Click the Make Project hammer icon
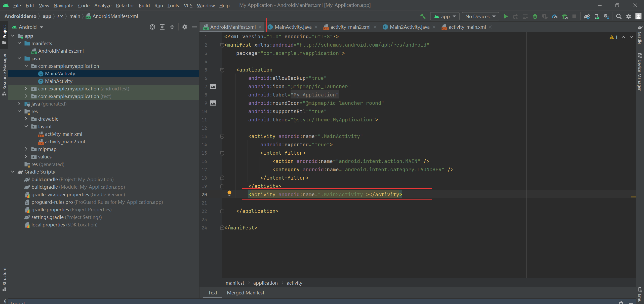This screenshot has width=644, height=304. point(423,16)
